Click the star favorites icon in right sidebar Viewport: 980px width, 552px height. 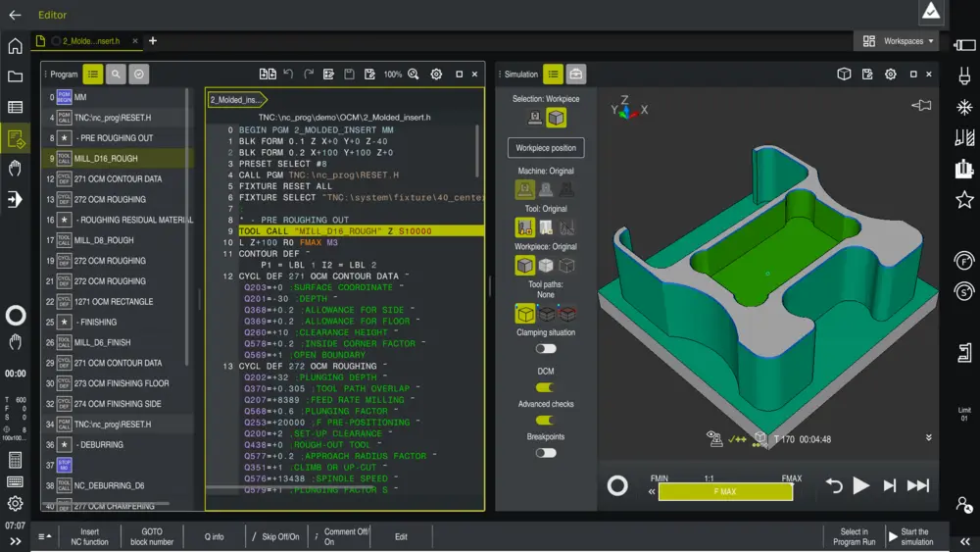point(964,199)
